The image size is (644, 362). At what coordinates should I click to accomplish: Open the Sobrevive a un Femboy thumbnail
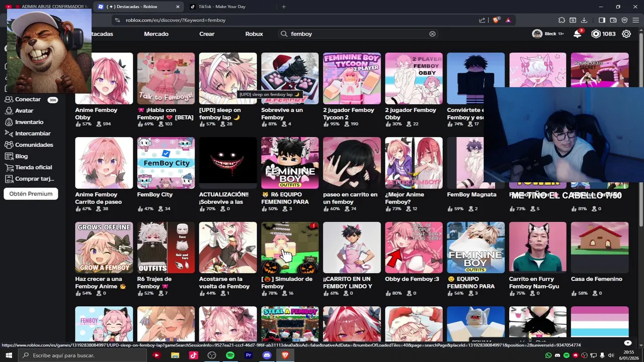[x=290, y=78]
